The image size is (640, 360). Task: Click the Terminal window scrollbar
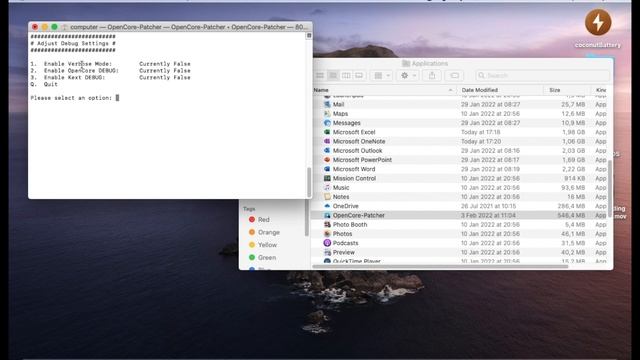coord(309,182)
